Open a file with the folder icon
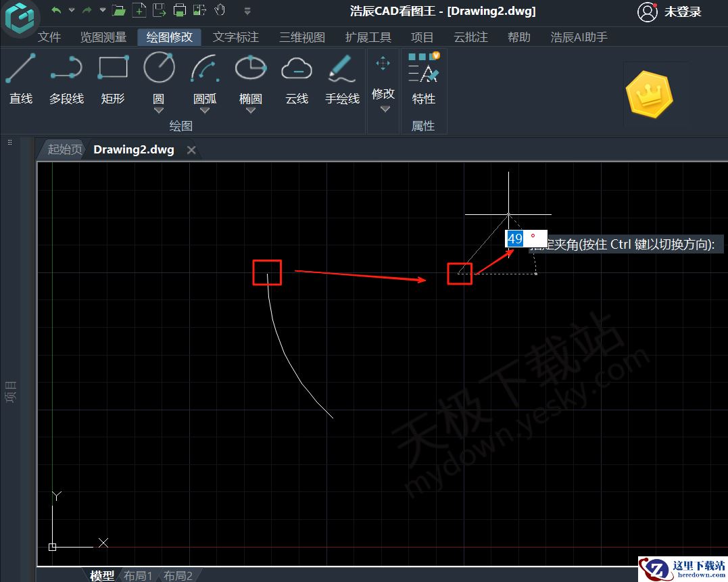Image resolution: width=728 pixels, height=582 pixels. coord(120,10)
